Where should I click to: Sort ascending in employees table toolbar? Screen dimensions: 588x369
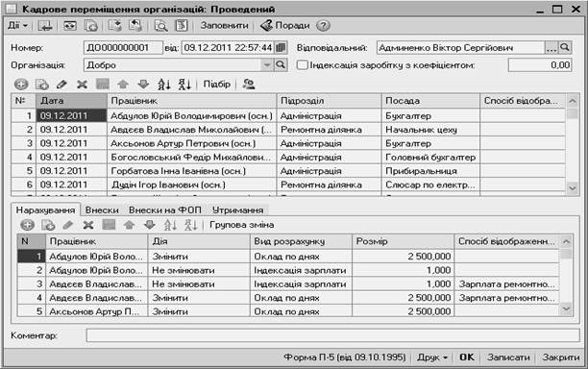pyautogui.click(x=164, y=84)
